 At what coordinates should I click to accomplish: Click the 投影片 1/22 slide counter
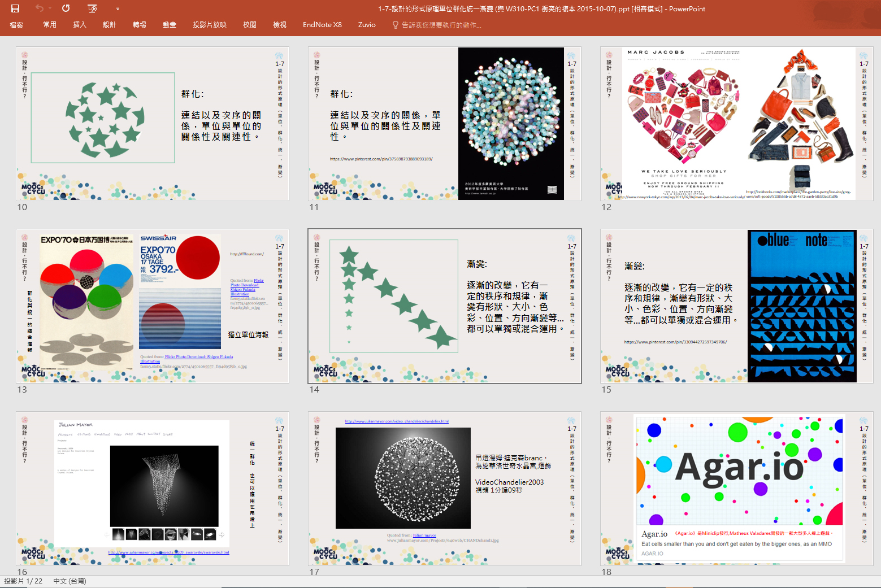click(x=23, y=581)
